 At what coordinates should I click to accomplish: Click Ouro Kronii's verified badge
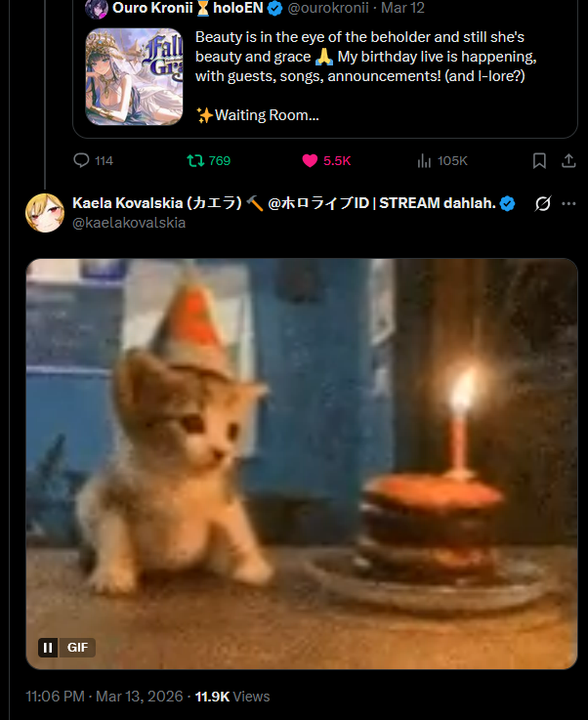coord(274,8)
